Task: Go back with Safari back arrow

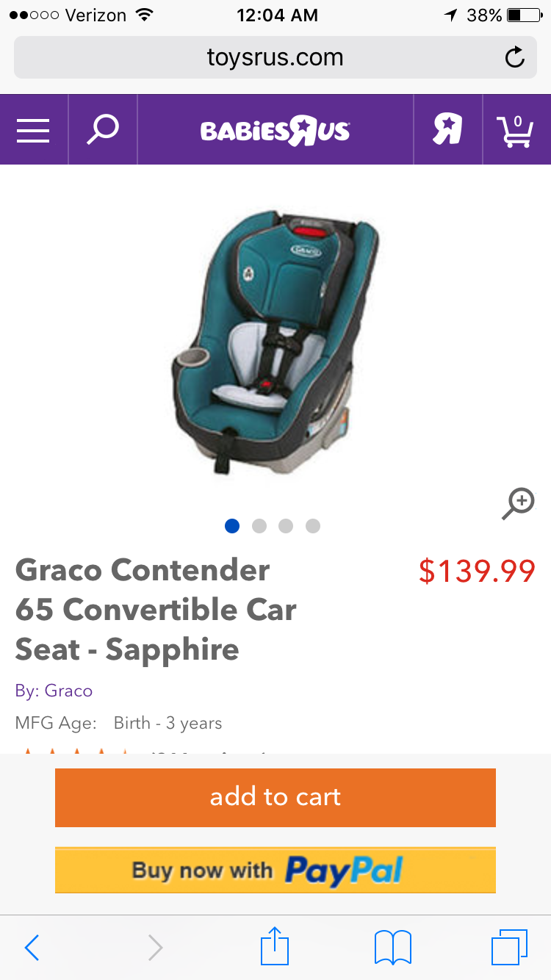Action: [x=32, y=948]
